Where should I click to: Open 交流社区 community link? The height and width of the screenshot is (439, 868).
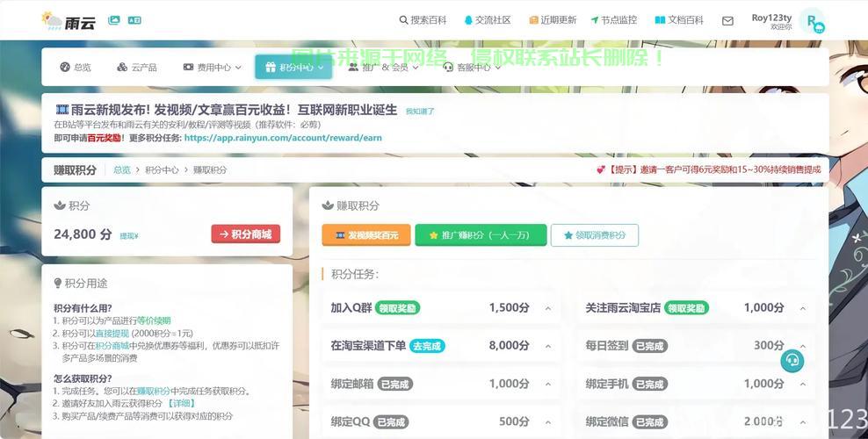click(x=487, y=20)
